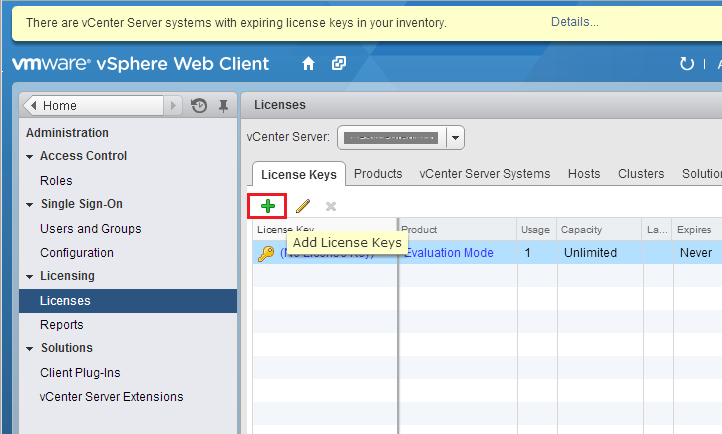Click the No License Key link
This screenshot has width=722, height=434.
click(327, 253)
